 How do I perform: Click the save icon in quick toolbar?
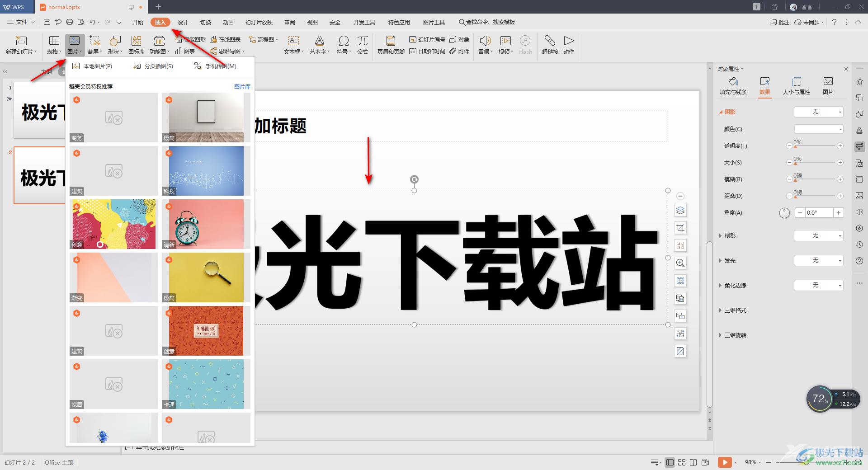tap(47, 22)
